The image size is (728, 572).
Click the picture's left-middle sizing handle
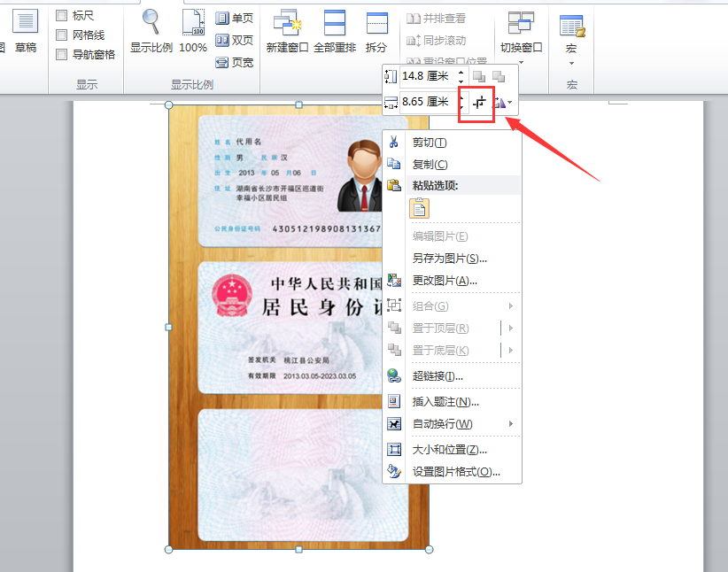pos(169,328)
